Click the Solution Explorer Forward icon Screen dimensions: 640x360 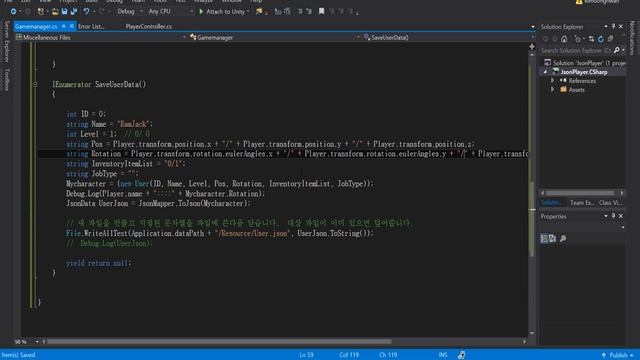[555, 39]
